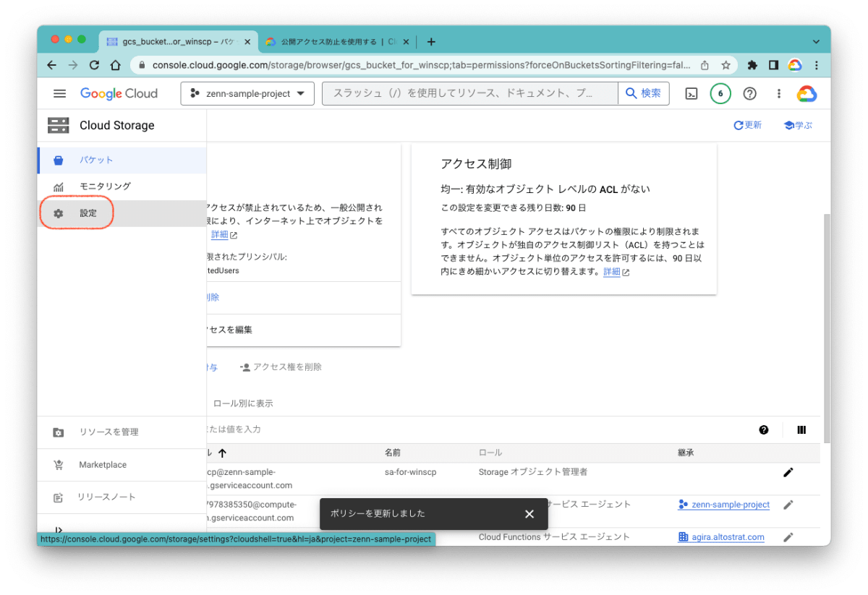Click the browser back arrow

click(x=51, y=65)
